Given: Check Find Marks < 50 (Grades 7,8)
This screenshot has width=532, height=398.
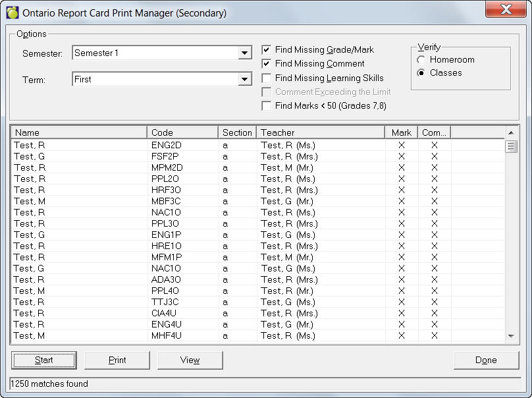Looking at the screenshot, I should (x=267, y=106).
